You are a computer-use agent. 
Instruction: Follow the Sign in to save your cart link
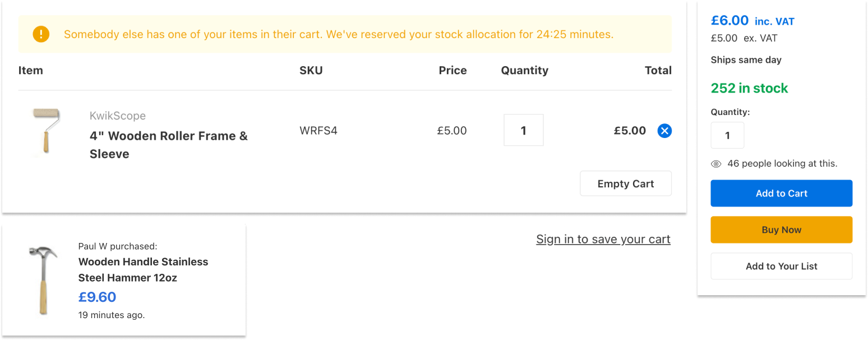pyautogui.click(x=603, y=239)
